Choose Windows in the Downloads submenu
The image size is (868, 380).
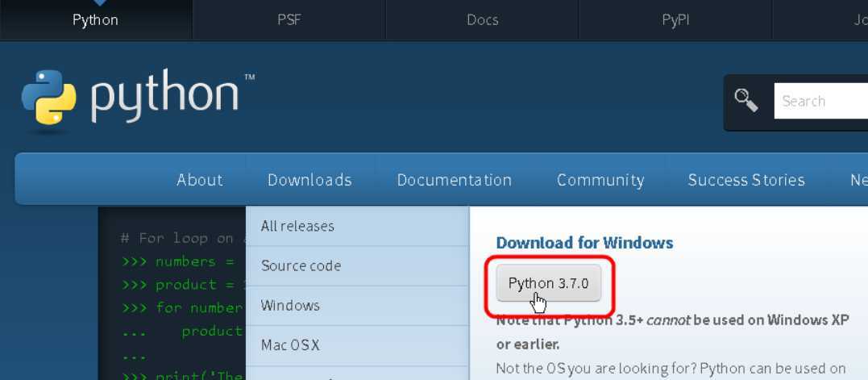[x=358, y=306]
